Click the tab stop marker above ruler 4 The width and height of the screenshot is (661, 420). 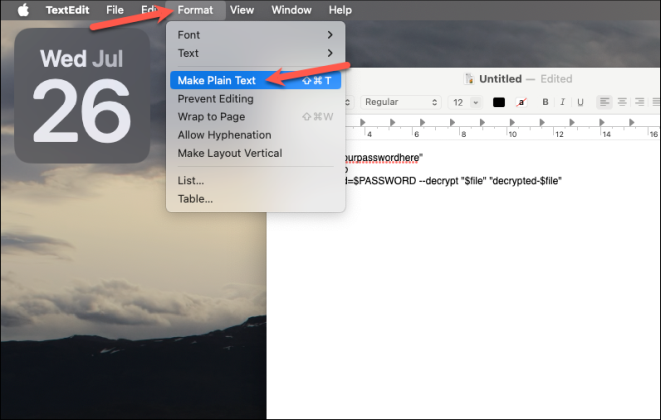pos(363,122)
